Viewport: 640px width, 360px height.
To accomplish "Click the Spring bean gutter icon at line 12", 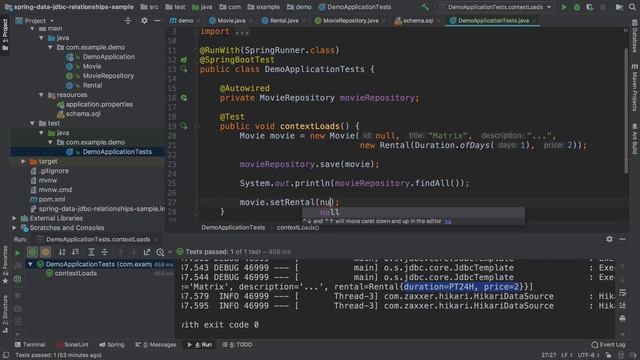I will [x=184, y=60].
